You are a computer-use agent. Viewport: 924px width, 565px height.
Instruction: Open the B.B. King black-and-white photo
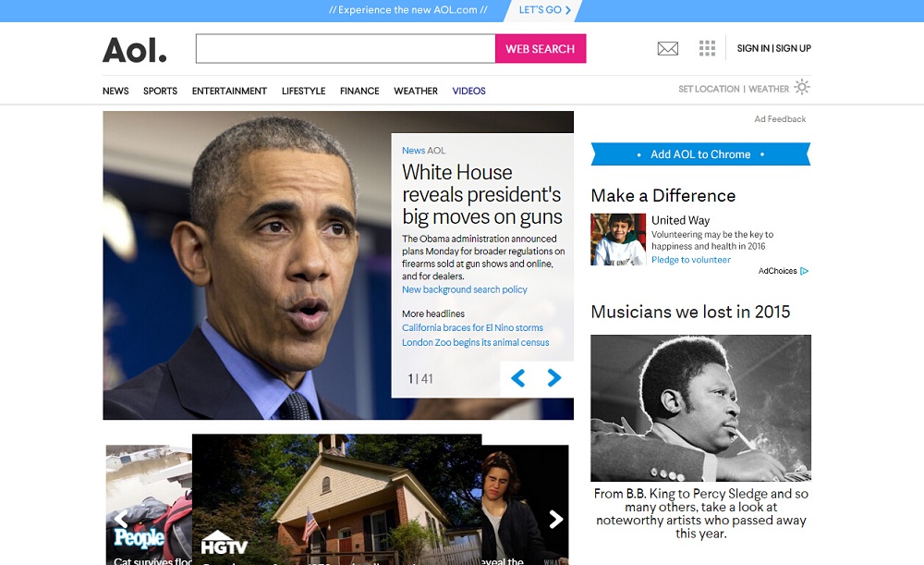click(x=700, y=408)
